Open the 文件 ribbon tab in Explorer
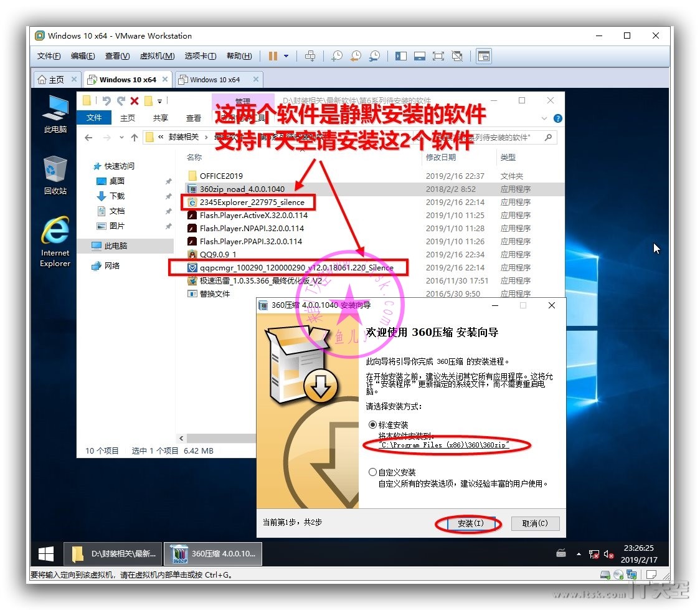 94,117
